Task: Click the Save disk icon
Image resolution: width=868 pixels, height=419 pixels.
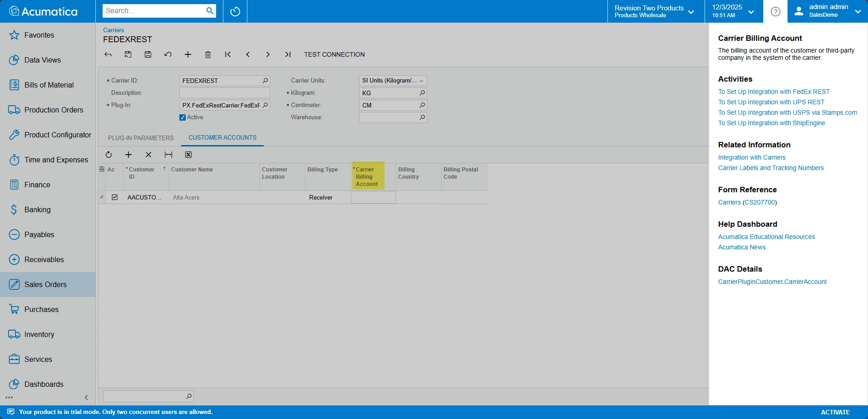Action: point(148,54)
